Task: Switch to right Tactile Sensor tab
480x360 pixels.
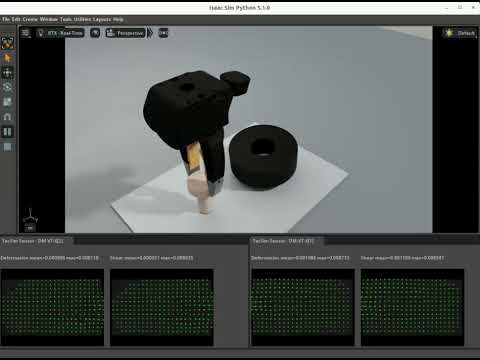Action: click(x=283, y=241)
